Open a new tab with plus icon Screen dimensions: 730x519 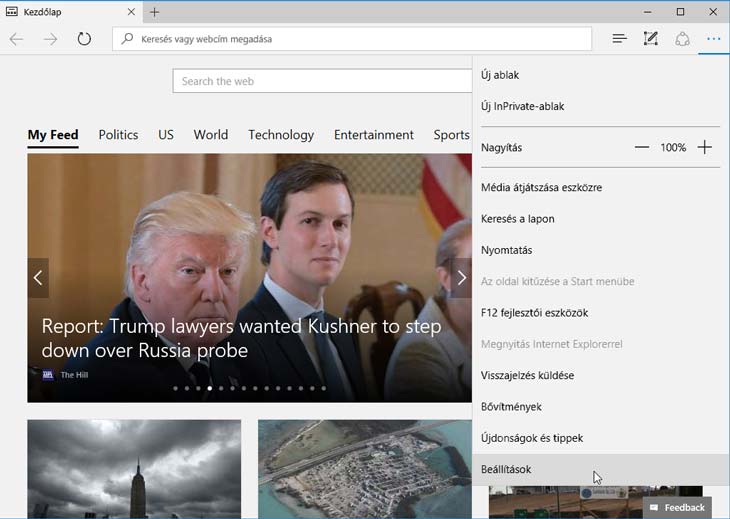(154, 12)
